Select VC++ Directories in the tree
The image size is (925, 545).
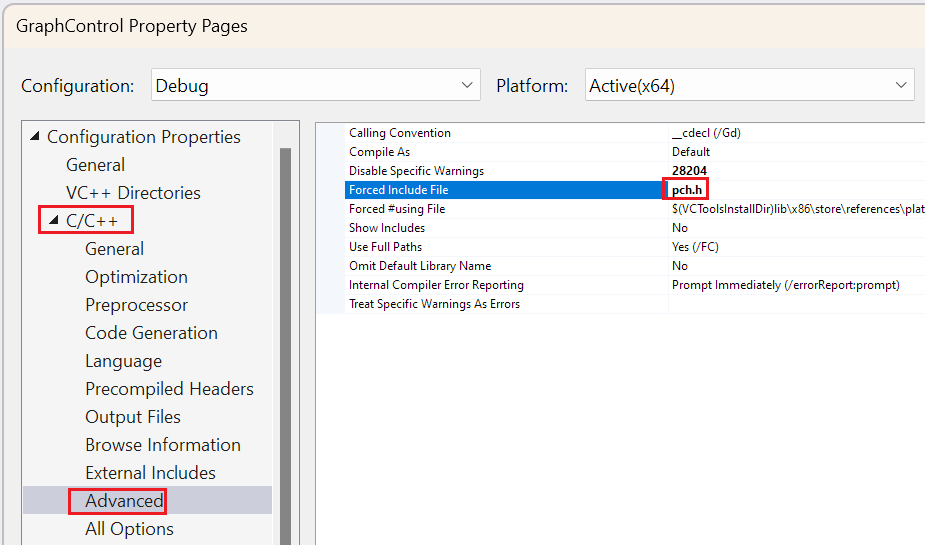(133, 193)
